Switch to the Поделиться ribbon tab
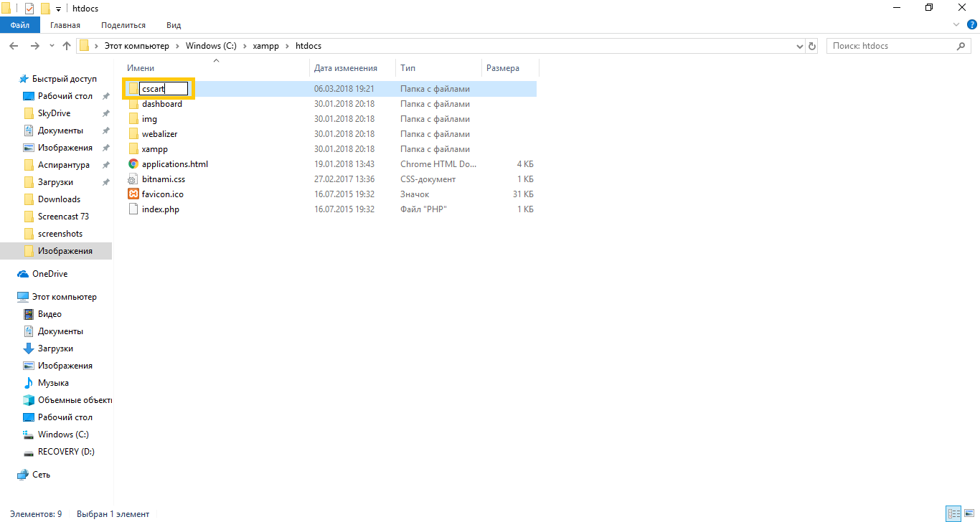Screen dimensions: 980x522 (x=123, y=25)
